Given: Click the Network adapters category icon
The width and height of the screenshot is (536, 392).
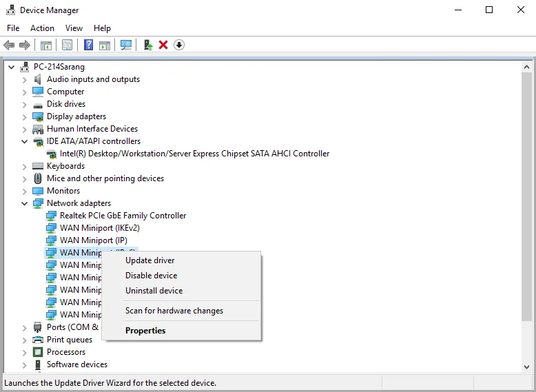Looking at the screenshot, I should click(38, 203).
